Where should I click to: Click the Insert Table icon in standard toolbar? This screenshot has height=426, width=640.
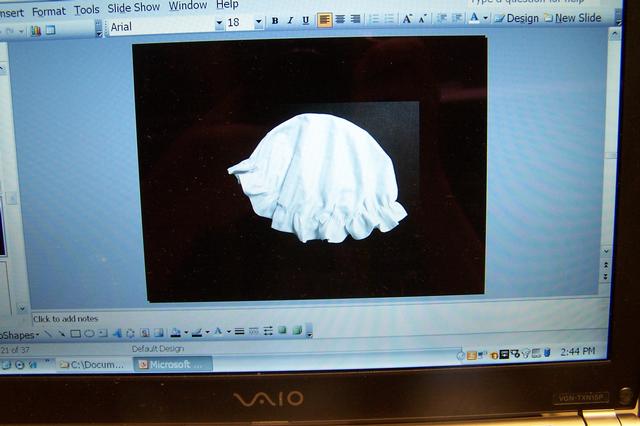click(x=51, y=30)
